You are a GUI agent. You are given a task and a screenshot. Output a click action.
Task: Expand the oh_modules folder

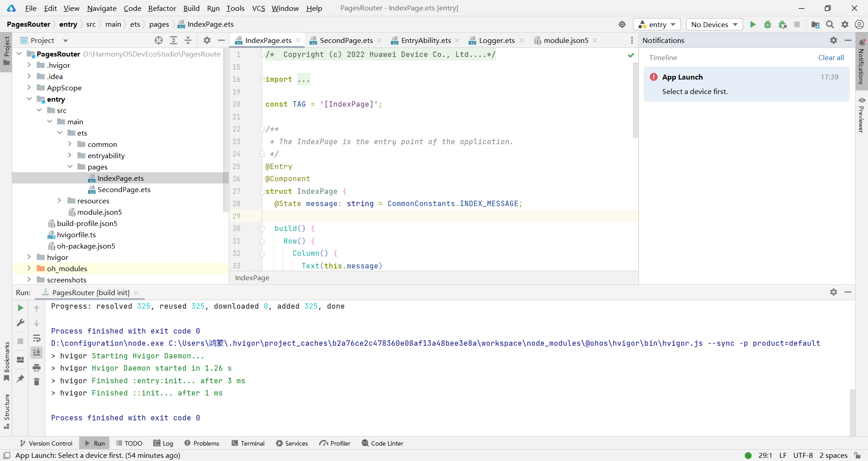[x=29, y=268]
